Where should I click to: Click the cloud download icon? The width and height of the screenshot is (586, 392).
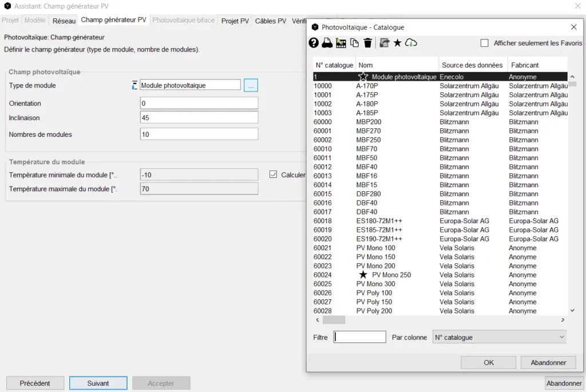point(411,43)
